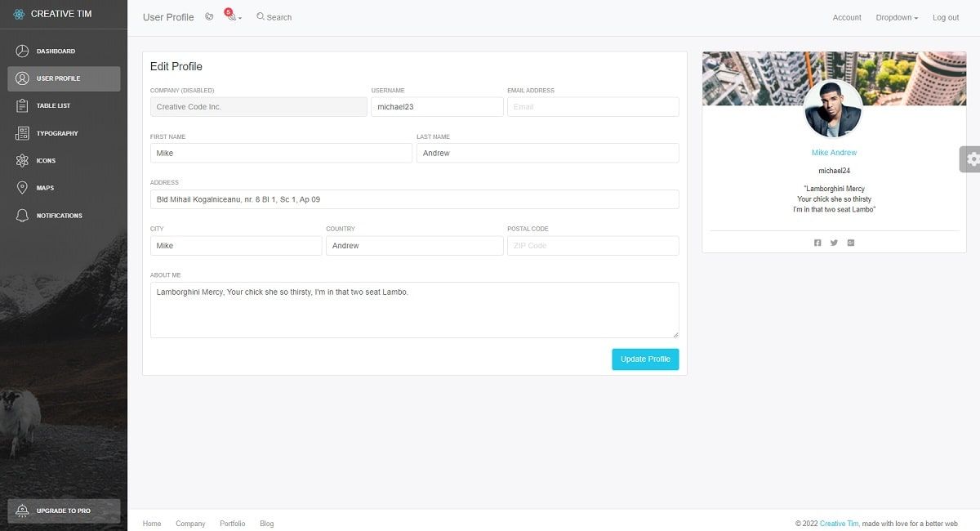This screenshot has width=980, height=531.
Task: Focus the empty Email Address field
Action: point(594,106)
